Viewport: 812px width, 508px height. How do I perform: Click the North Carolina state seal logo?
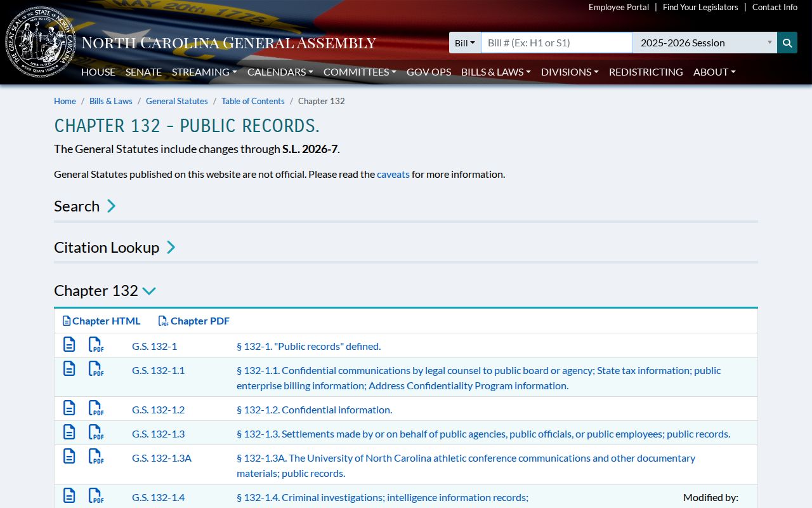(x=41, y=43)
